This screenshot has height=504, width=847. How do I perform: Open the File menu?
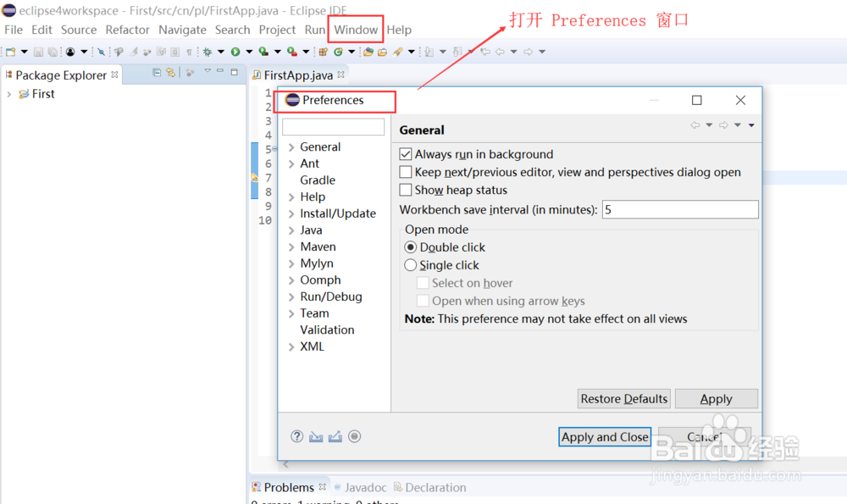[14, 30]
